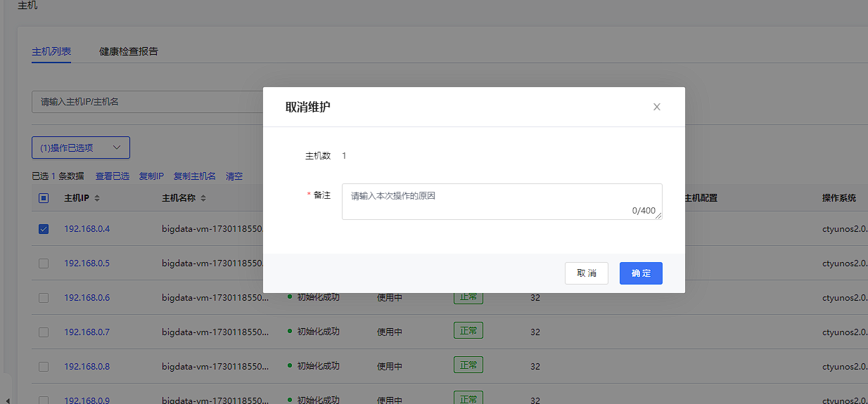This screenshot has height=404, width=868.
Task: Open host link 192.168.0.8
Action: coord(87,366)
